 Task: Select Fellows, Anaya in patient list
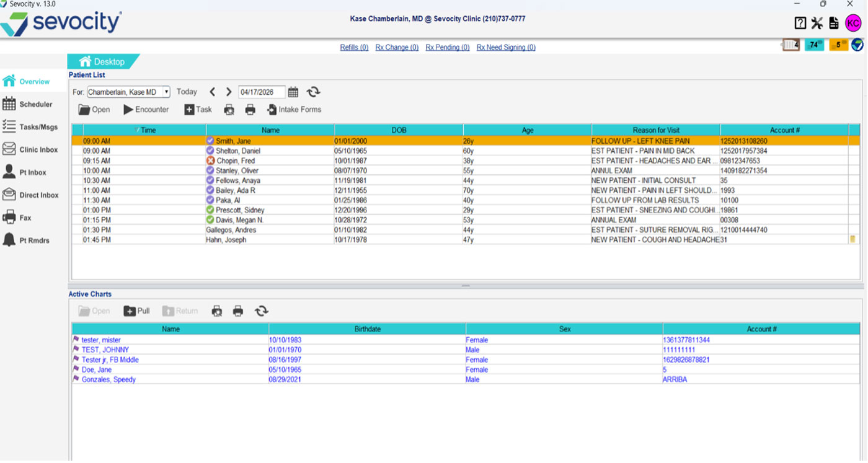238,180
